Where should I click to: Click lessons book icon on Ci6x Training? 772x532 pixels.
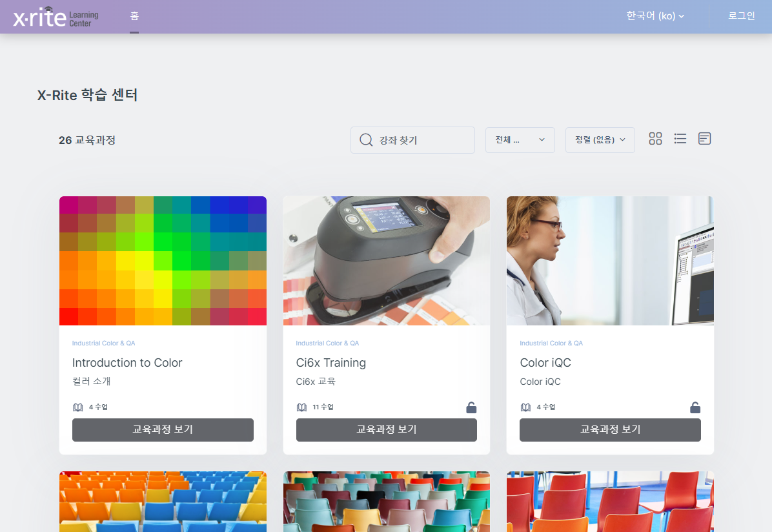tap(302, 407)
